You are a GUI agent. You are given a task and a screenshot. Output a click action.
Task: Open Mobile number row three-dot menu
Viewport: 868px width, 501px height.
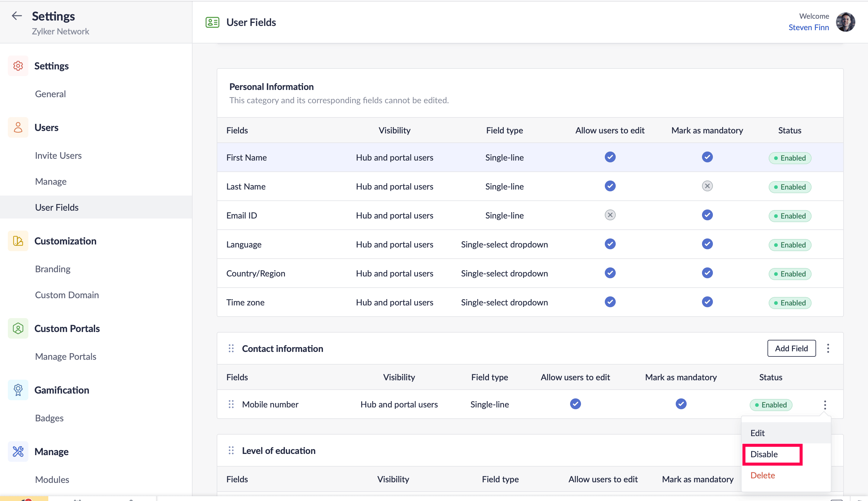click(825, 405)
